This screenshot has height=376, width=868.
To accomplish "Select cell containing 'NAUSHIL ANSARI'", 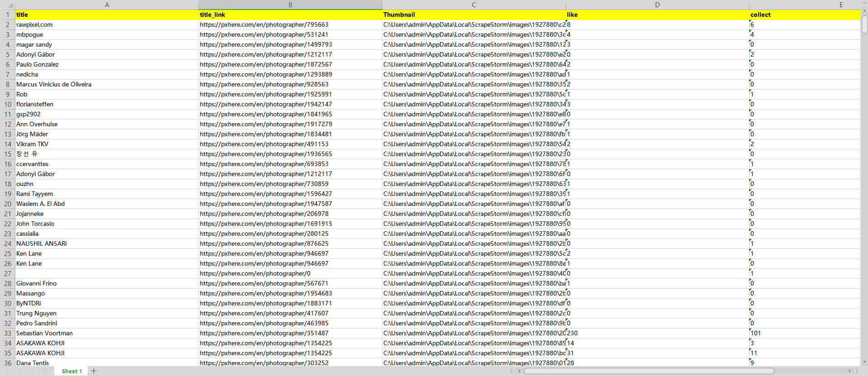I will point(107,244).
